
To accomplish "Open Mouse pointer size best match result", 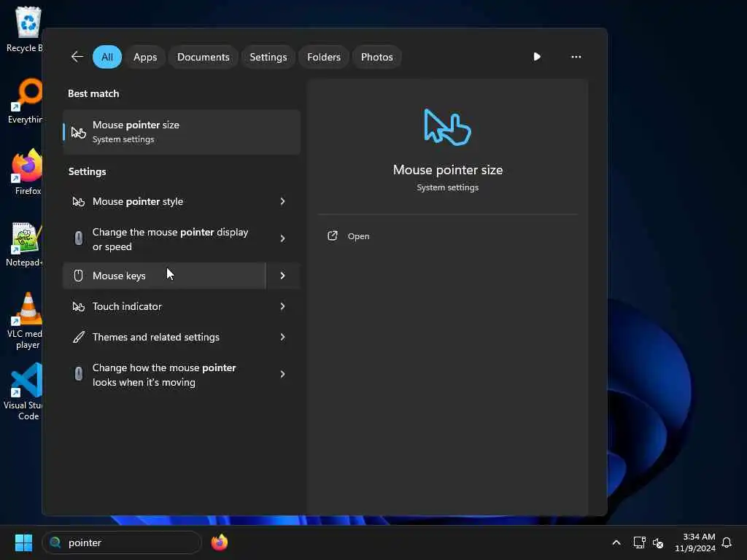I will [182, 132].
